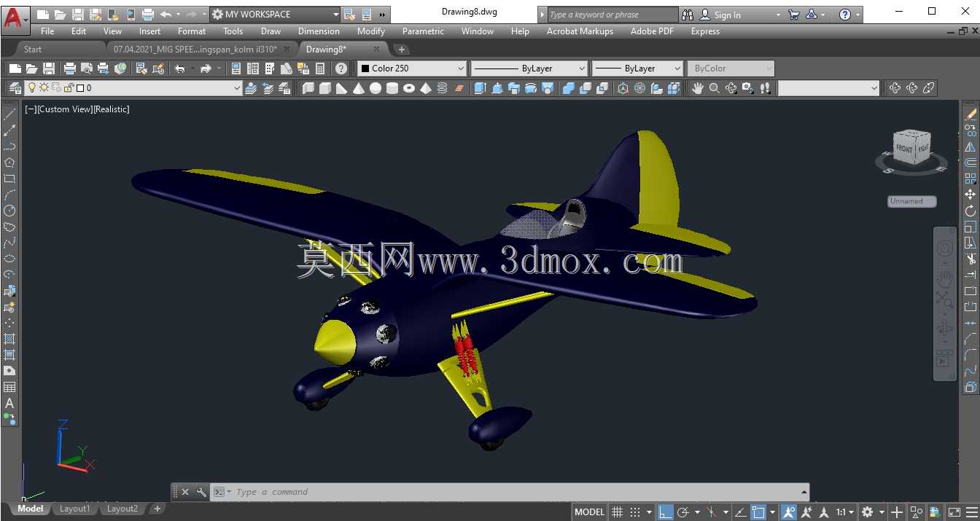
Task: Toggle layer 0 on/off lightbulb
Action: (32, 87)
